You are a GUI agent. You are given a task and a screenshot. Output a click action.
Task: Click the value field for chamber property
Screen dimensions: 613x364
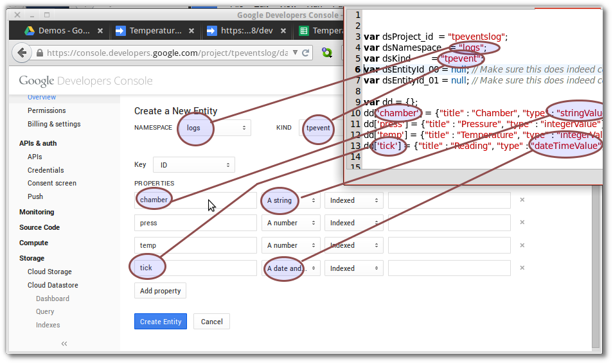pos(449,200)
